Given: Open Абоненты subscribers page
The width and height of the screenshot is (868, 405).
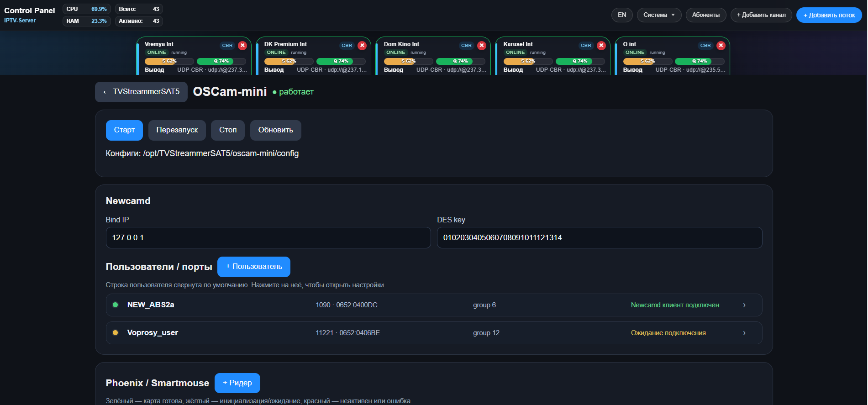Looking at the screenshot, I should tap(706, 15).
